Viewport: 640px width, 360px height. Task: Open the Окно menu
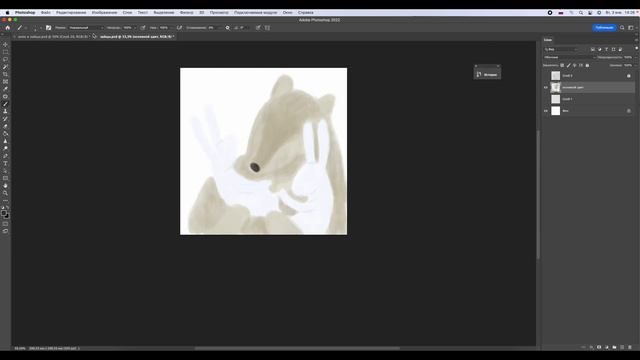pyautogui.click(x=287, y=13)
